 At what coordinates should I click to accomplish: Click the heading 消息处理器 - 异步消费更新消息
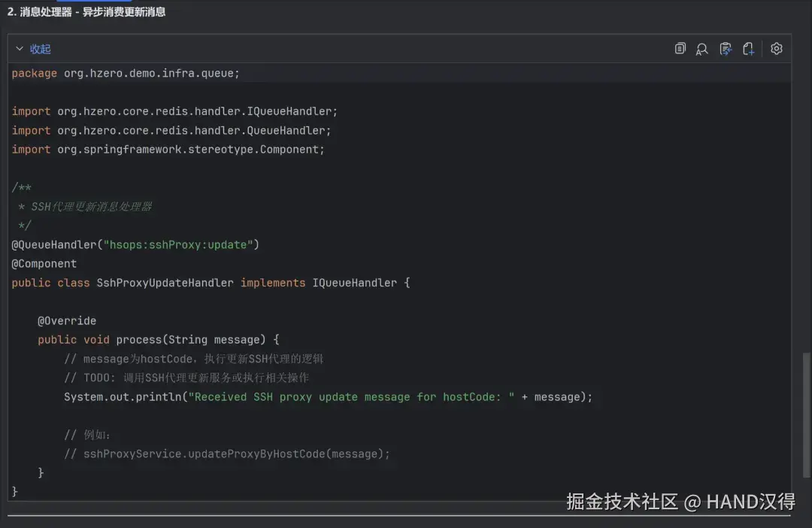[x=86, y=12]
